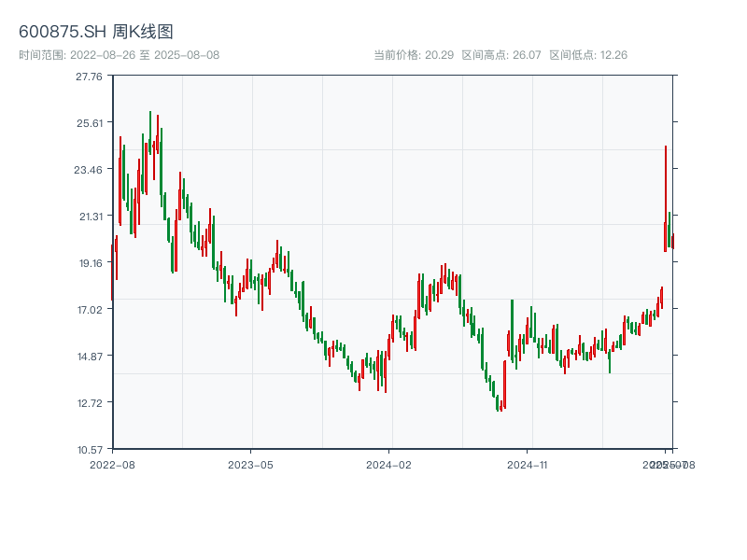
Task: Click the 2022-08 x-axis date label
Action: tap(112, 464)
